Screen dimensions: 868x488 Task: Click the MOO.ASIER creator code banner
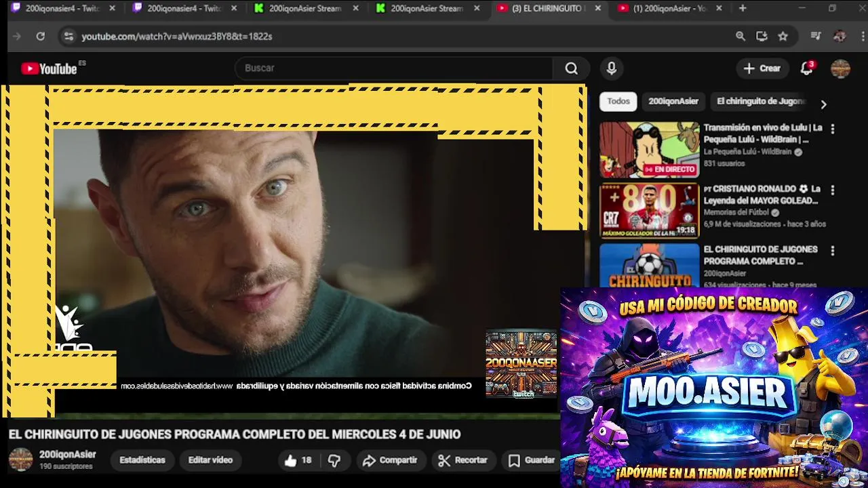714,388
